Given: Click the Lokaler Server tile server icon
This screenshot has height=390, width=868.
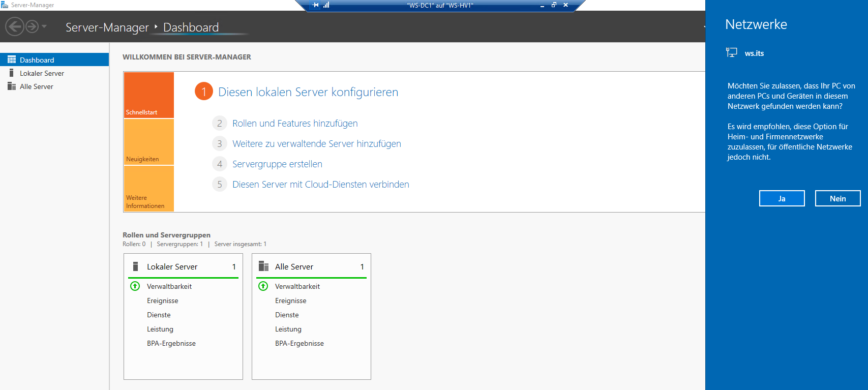Looking at the screenshot, I should pyautogui.click(x=135, y=266).
